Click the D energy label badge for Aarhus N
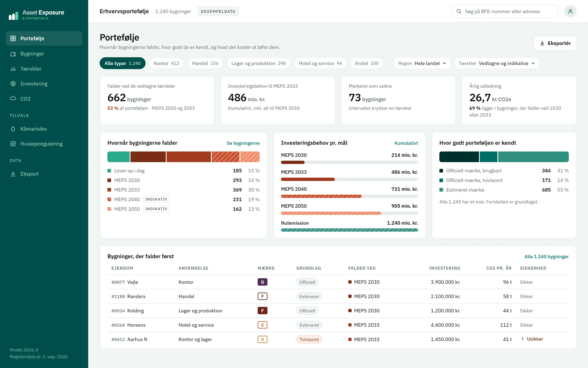 tap(262, 339)
